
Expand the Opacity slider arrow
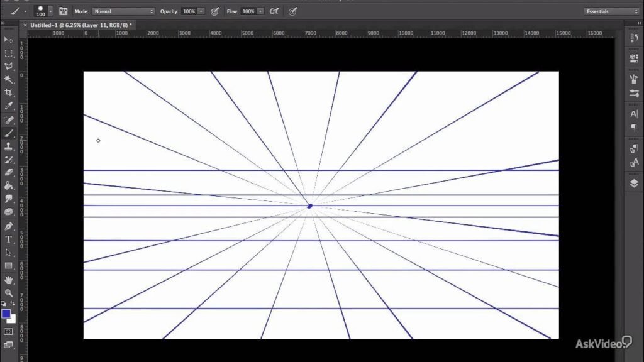coord(201,11)
